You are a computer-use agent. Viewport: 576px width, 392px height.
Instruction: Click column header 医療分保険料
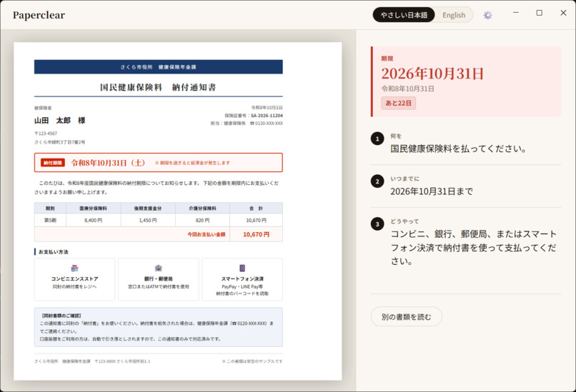[94, 208]
